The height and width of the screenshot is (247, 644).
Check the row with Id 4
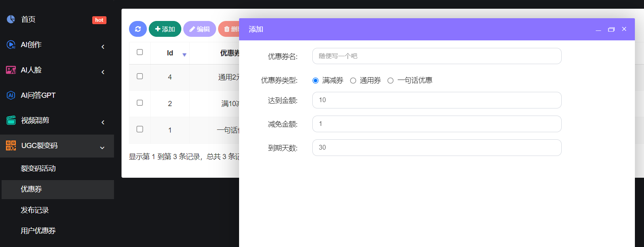(x=140, y=76)
